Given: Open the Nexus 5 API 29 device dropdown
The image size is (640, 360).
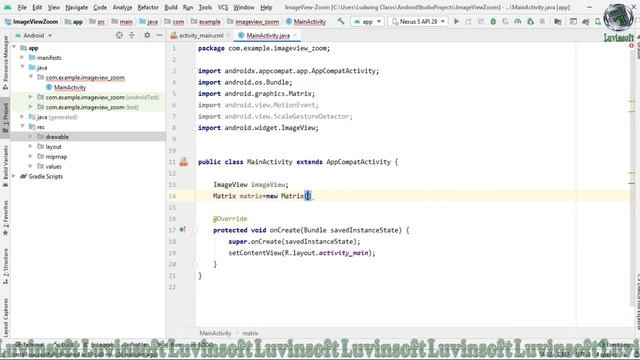Looking at the screenshot, I should 418,21.
